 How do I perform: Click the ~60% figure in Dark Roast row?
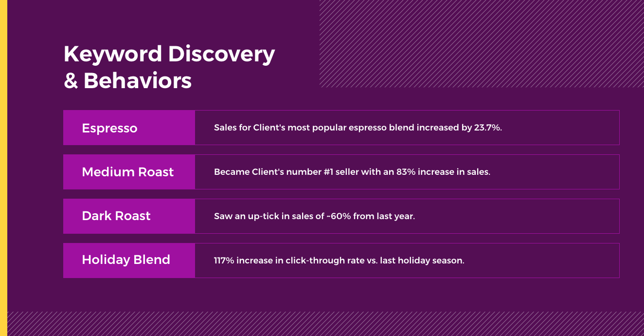pos(339,216)
